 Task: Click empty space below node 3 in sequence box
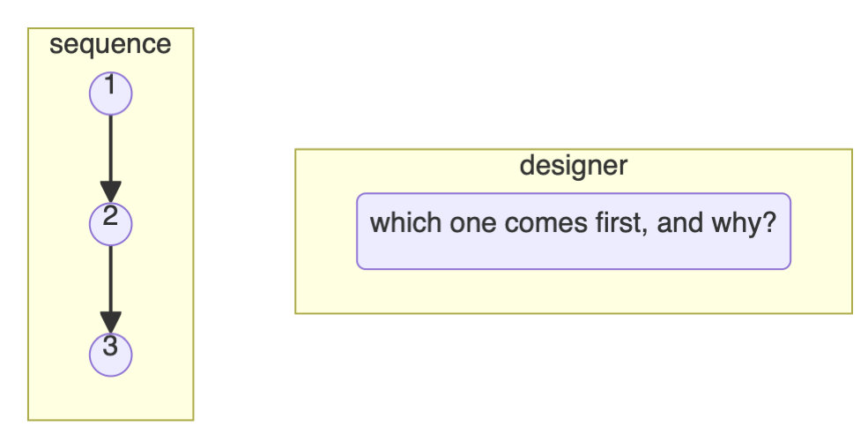(x=110, y=397)
